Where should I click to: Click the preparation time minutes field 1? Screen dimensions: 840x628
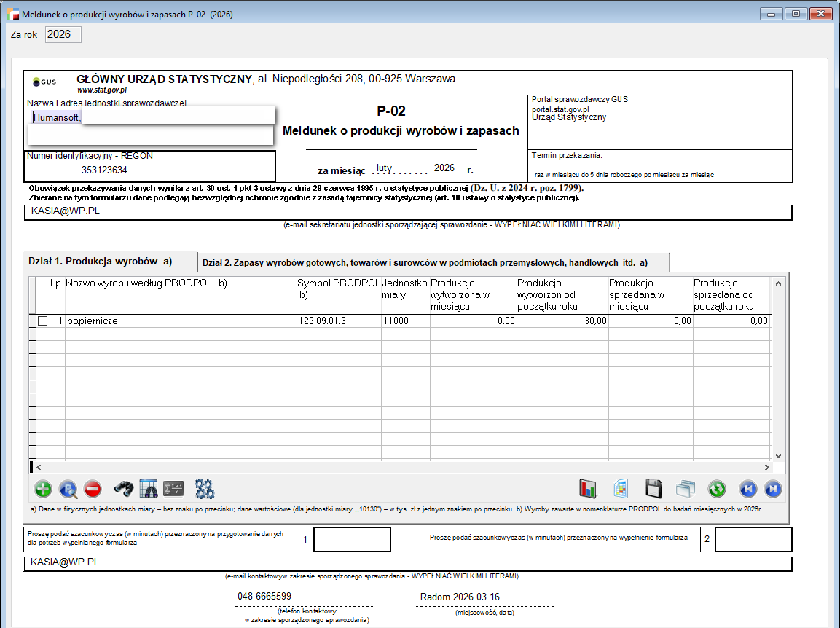(x=352, y=540)
